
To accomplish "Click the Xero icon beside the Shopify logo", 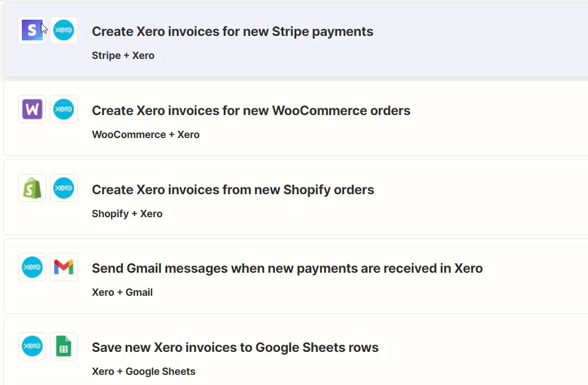I will tap(64, 188).
